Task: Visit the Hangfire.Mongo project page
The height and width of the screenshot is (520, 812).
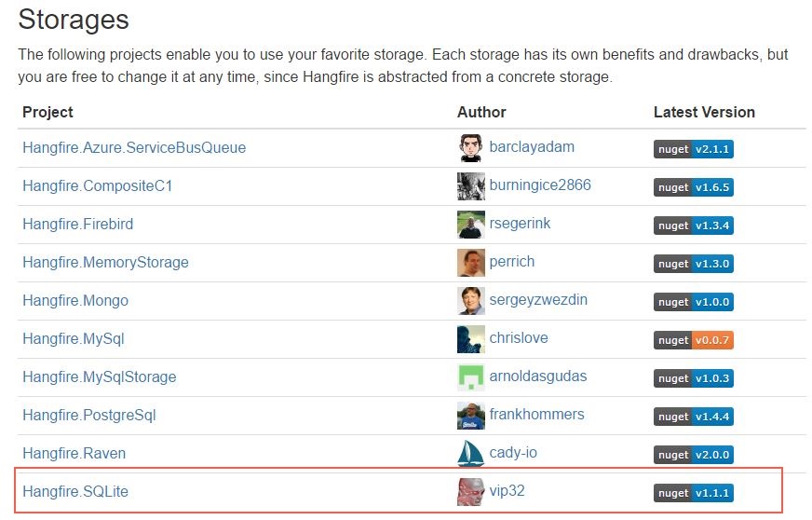Action: click(x=75, y=301)
